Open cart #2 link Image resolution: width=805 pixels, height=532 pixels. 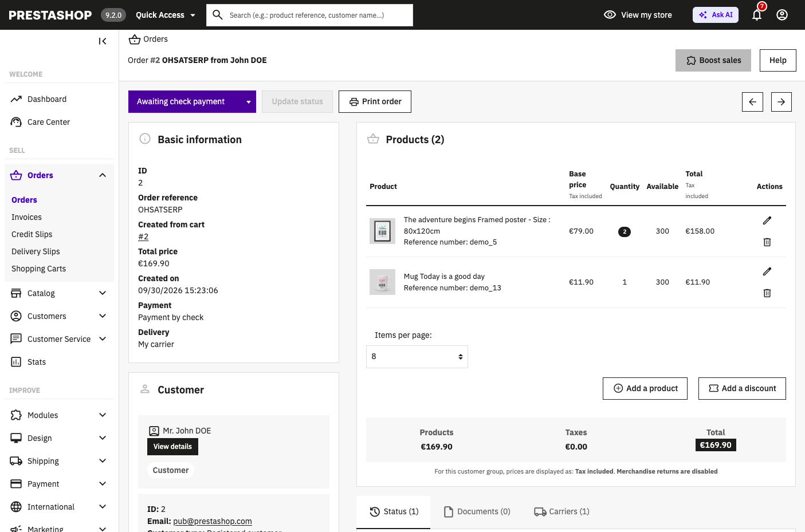pyautogui.click(x=143, y=237)
